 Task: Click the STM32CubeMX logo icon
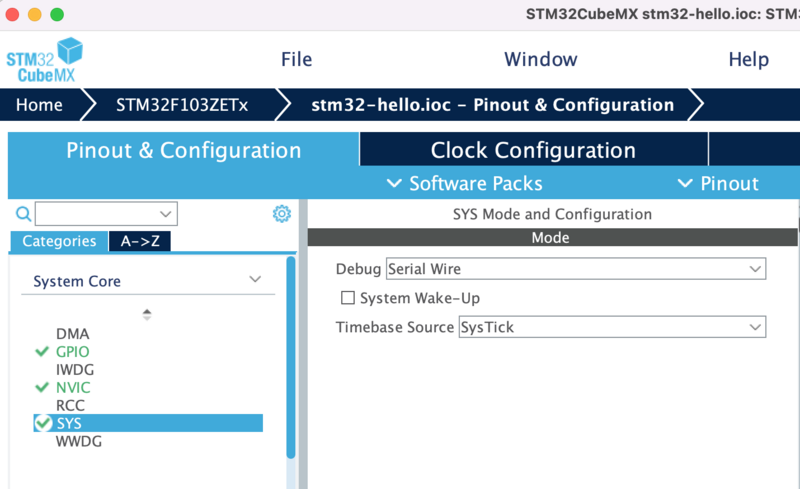(x=44, y=60)
